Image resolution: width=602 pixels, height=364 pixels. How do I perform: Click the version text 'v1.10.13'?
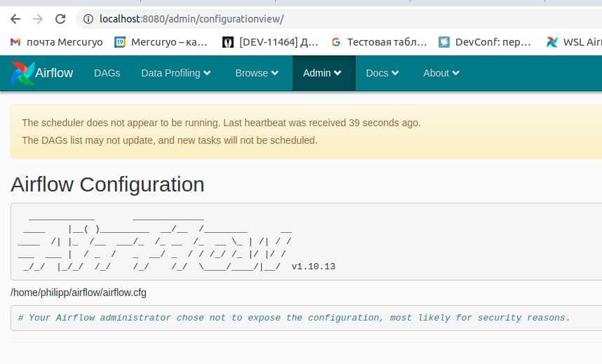click(x=314, y=267)
